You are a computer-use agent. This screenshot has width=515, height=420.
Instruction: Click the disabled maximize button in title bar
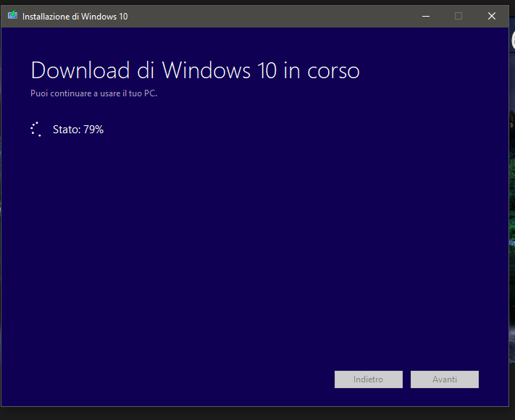tap(459, 16)
